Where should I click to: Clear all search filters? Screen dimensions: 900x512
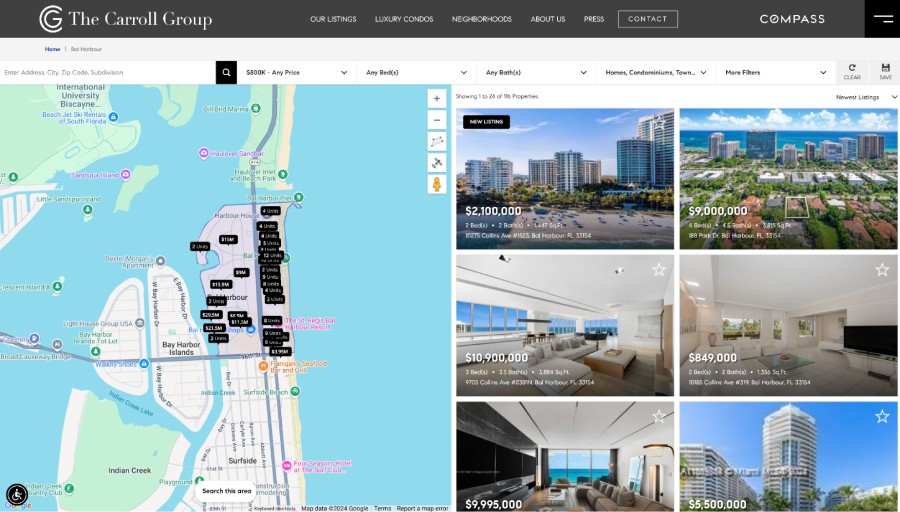coord(852,72)
